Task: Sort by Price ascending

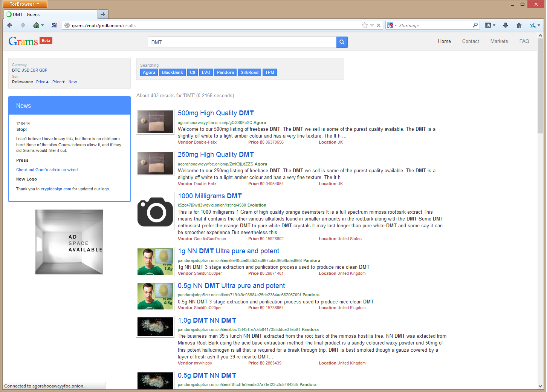Action: tap(43, 82)
